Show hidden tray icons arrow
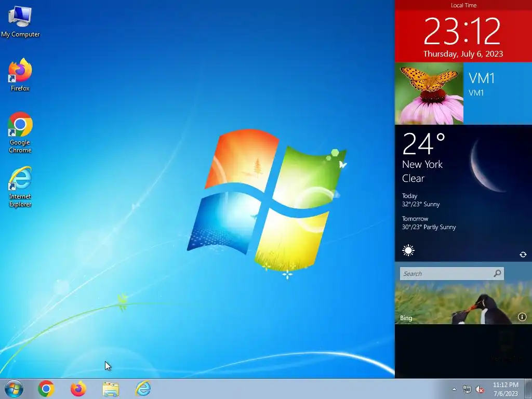 click(454, 389)
